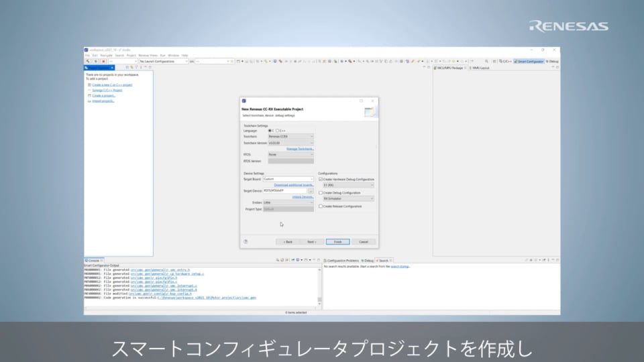Click the Next button
The width and height of the screenshot is (644, 362).
312,242
